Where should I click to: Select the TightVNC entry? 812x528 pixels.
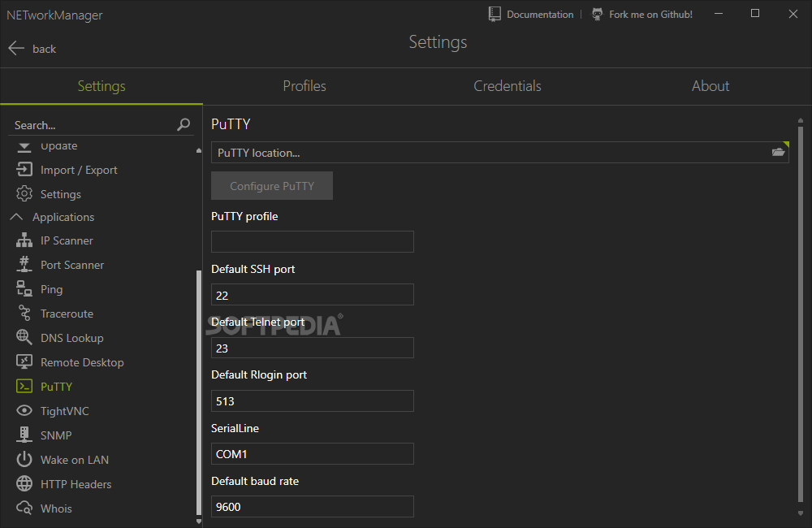(x=65, y=411)
